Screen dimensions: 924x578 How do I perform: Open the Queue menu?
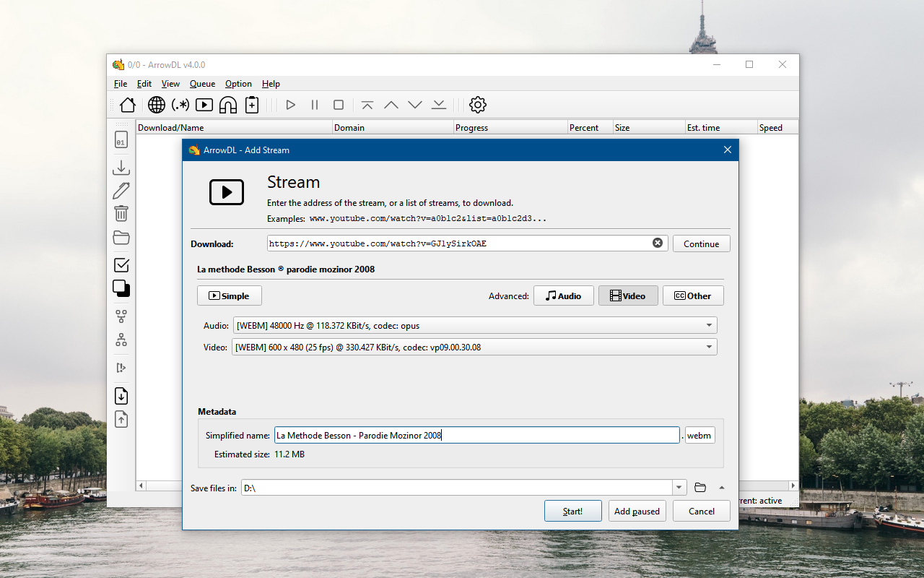coord(202,83)
